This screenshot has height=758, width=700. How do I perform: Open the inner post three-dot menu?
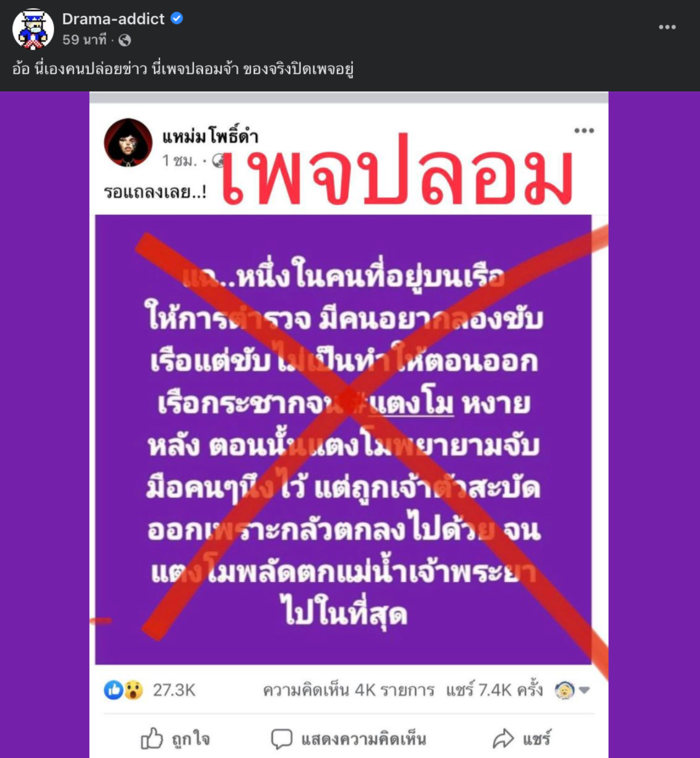tap(584, 130)
